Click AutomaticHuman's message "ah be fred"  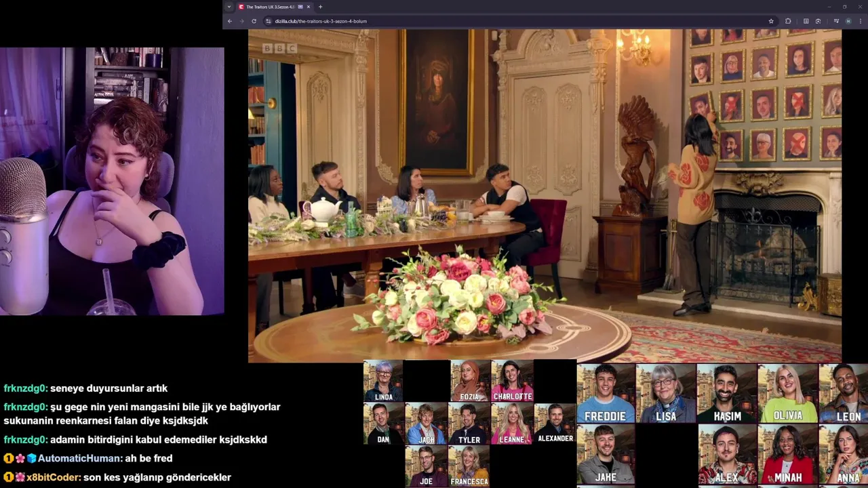click(x=149, y=458)
